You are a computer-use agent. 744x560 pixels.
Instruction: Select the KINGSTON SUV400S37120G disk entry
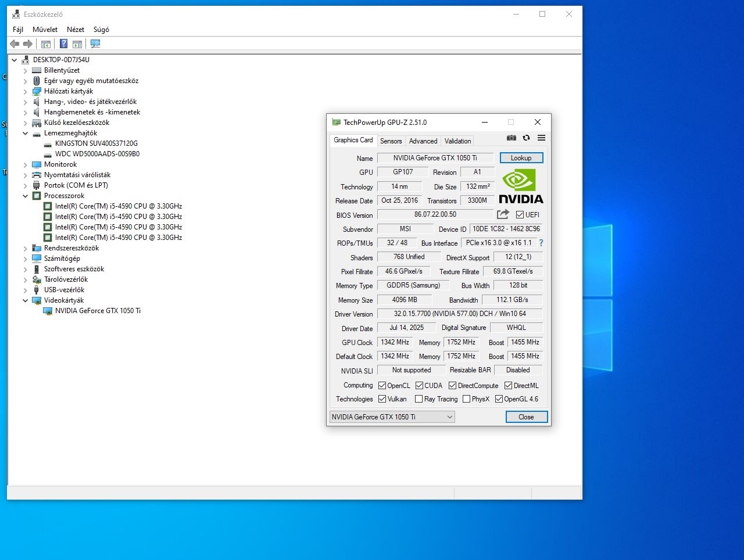coord(96,143)
